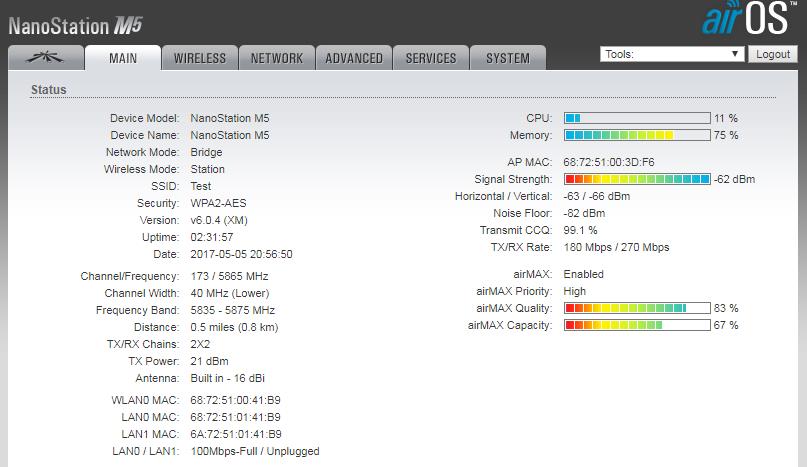Screen dimensions: 807x467
Task: Click the Security value WPA2-AES
Action: click(x=218, y=203)
